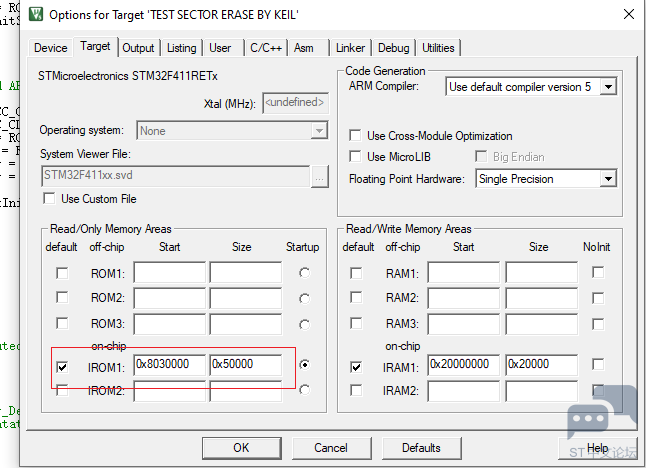Select ROM3 Startup radio button
646x468 pixels.
pyautogui.click(x=304, y=325)
